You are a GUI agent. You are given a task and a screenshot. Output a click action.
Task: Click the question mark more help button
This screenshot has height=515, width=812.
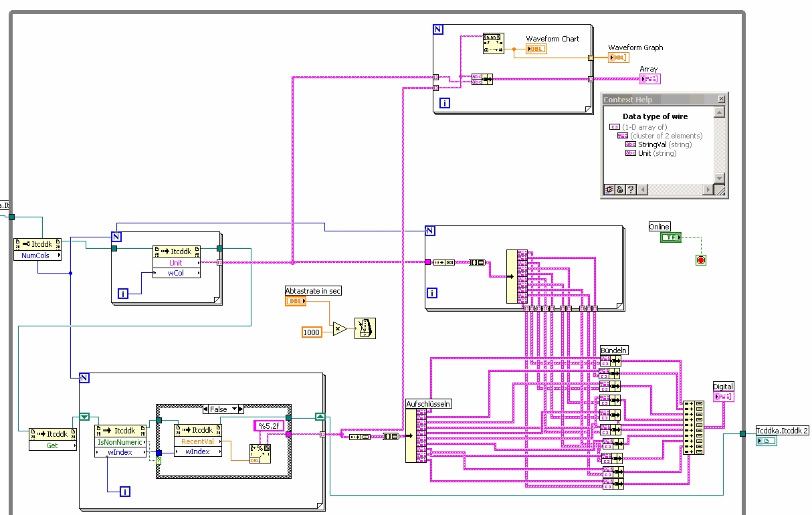(x=631, y=189)
